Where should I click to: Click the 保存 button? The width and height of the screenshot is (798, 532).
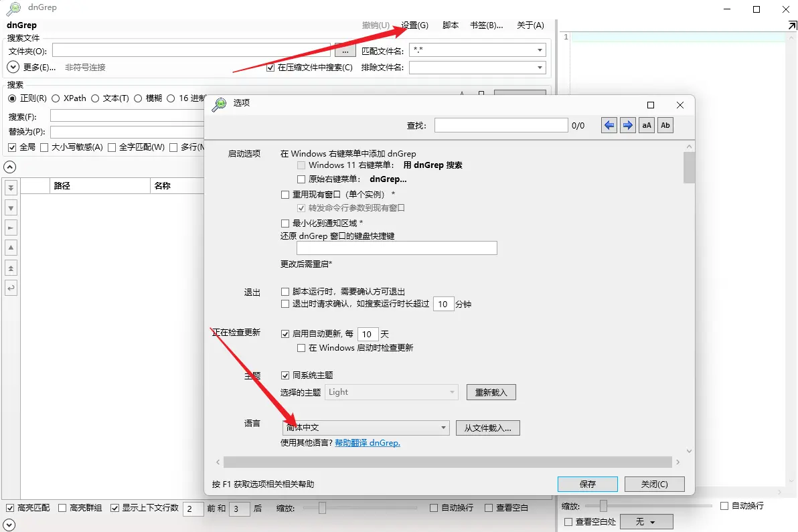[587, 484]
